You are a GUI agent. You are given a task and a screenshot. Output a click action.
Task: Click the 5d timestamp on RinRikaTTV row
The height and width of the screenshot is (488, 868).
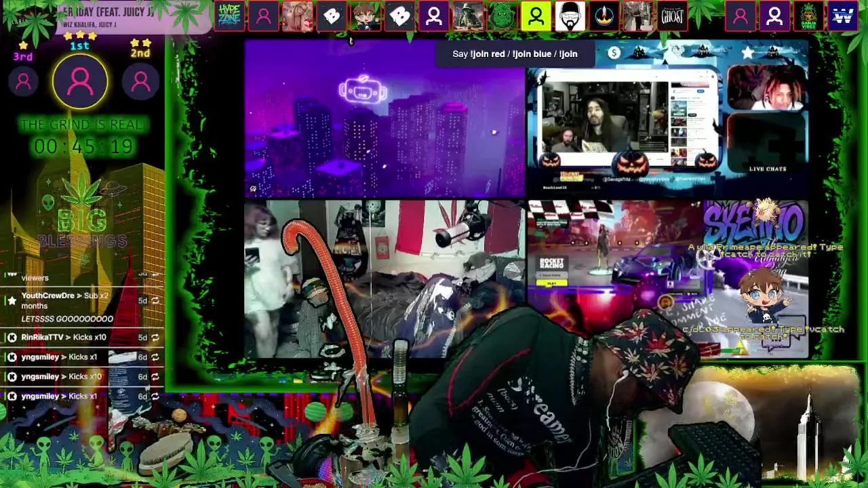pyautogui.click(x=142, y=337)
